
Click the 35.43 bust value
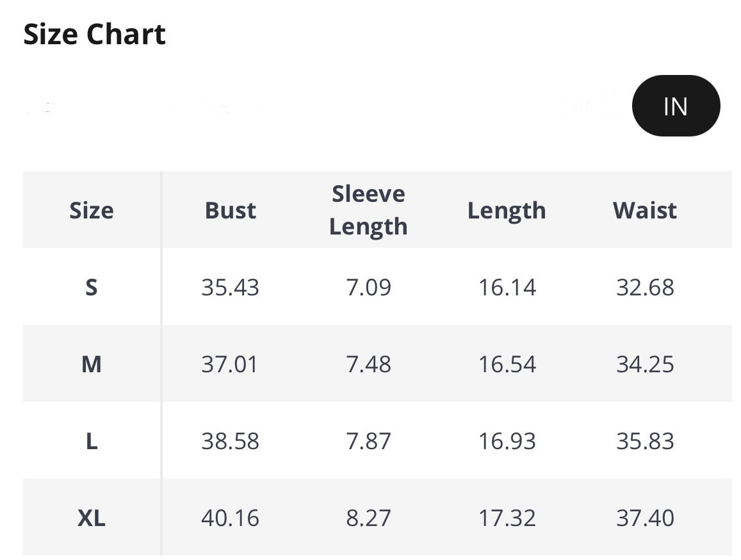(230, 287)
